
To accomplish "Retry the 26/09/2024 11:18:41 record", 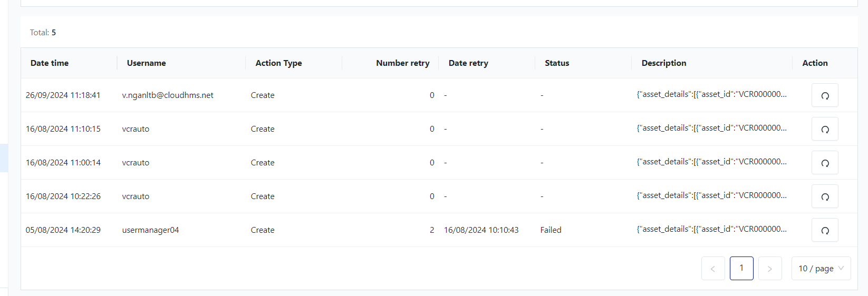I will (x=825, y=95).
